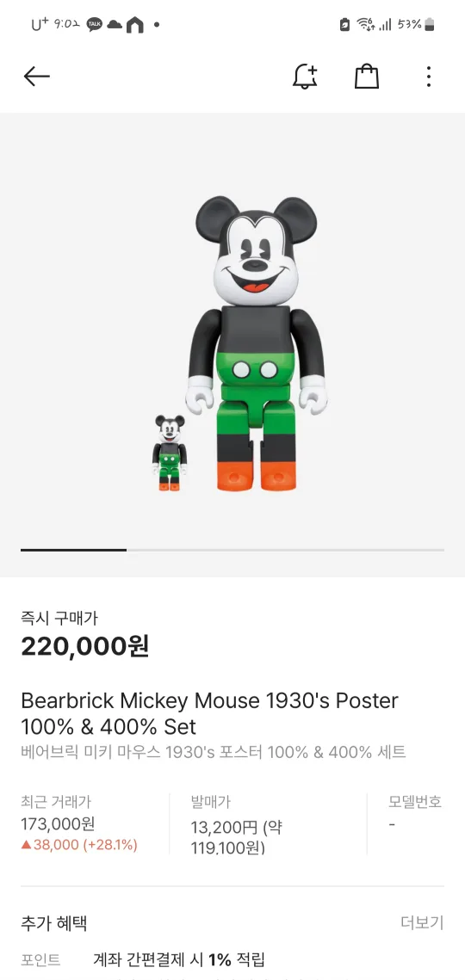Image resolution: width=465 pixels, height=980 pixels.
Task: Open the shopping bag icon
Action: click(367, 77)
